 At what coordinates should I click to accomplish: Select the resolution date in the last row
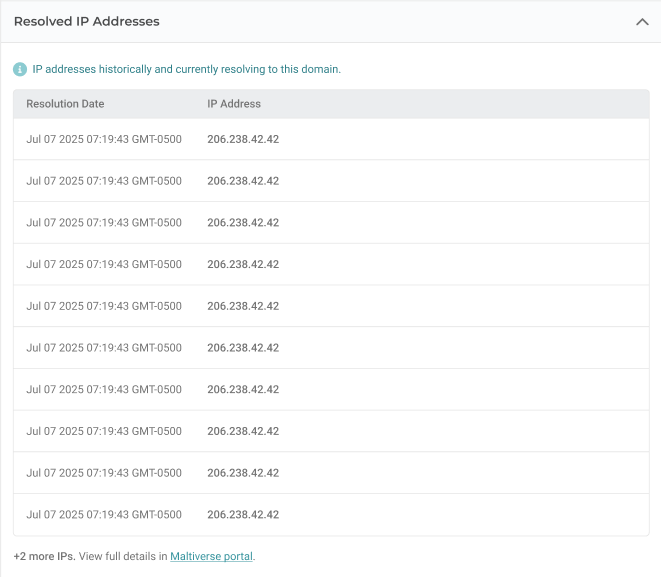click(x=104, y=514)
